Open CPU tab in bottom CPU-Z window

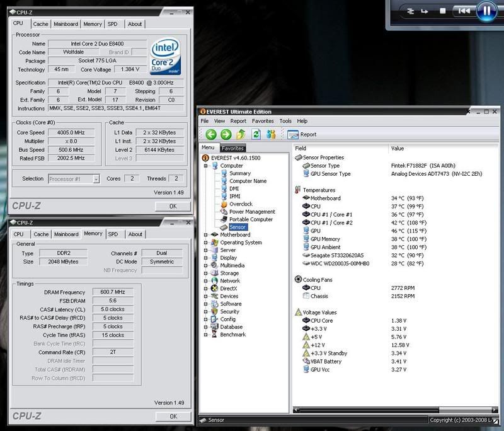(x=18, y=234)
